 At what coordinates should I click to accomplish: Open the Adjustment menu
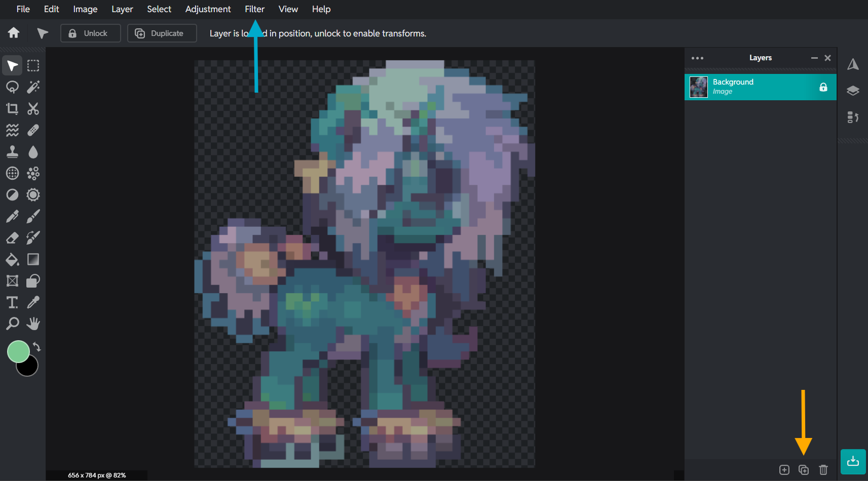point(208,9)
